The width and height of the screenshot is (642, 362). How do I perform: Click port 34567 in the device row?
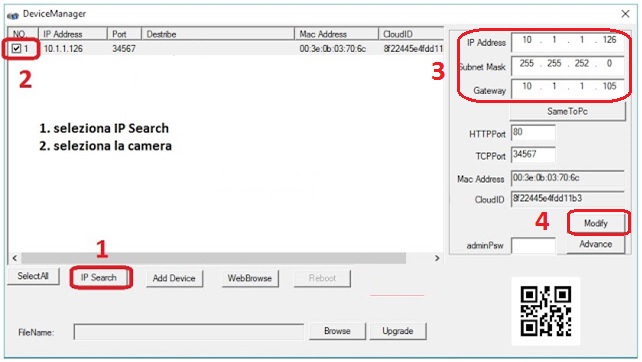click(124, 49)
